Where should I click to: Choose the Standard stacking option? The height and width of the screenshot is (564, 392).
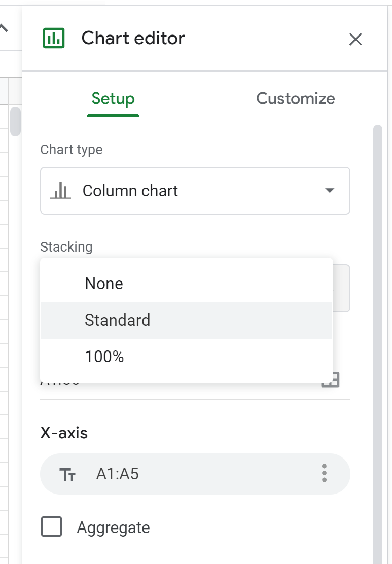(x=118, y=320)
